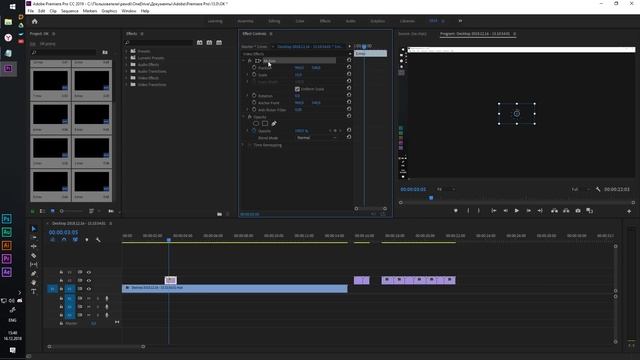Expand Audio Effects folder
640x360 pixels.
[x=127, y=64]
